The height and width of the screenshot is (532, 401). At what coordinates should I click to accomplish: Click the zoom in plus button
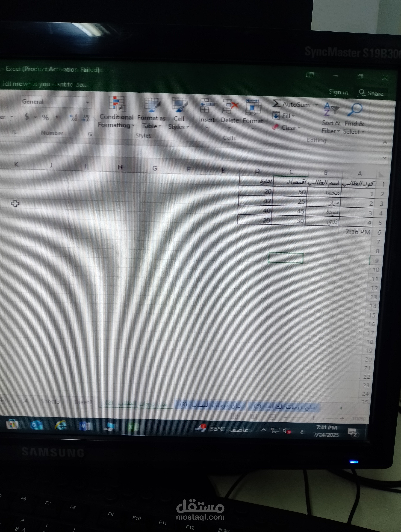pyautogui.click(x=342, y=419)
